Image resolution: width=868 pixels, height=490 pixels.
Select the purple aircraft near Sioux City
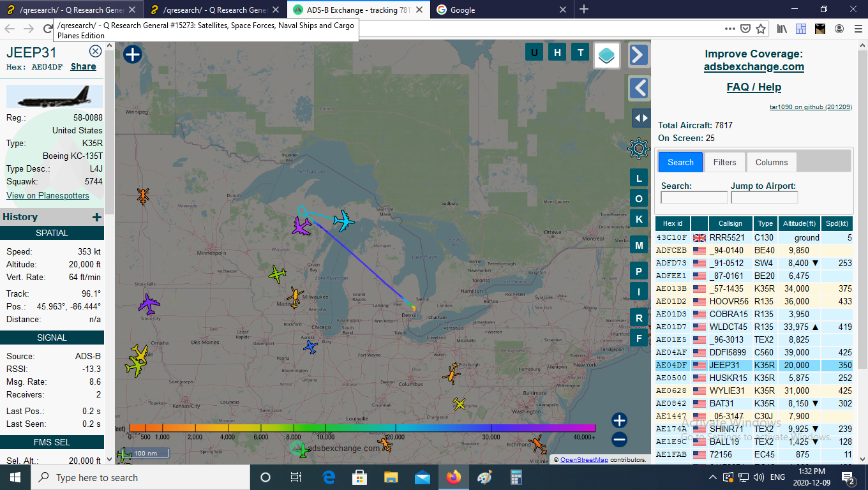[x=149, y=304]
